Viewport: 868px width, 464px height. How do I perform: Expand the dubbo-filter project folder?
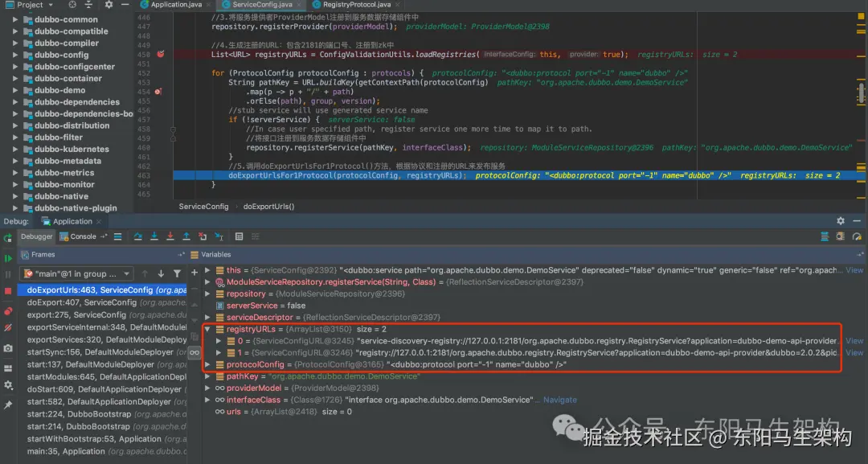point(15,138)
